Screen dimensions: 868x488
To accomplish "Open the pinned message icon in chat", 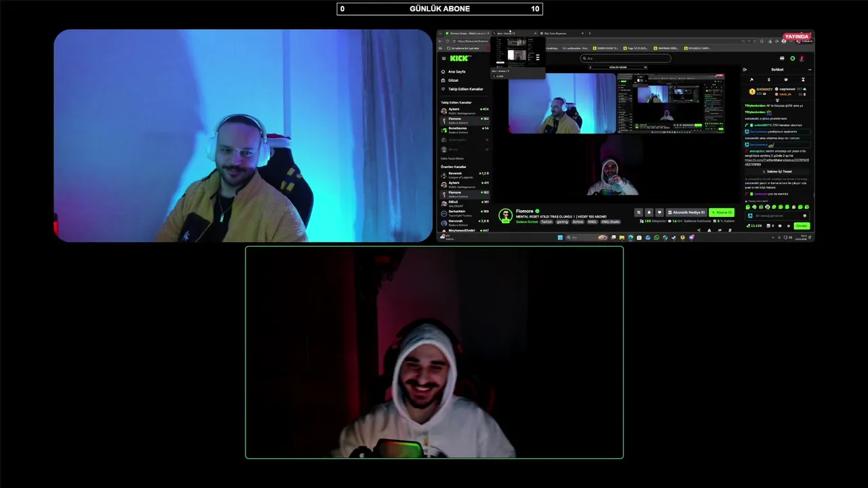I will point(751,80).
